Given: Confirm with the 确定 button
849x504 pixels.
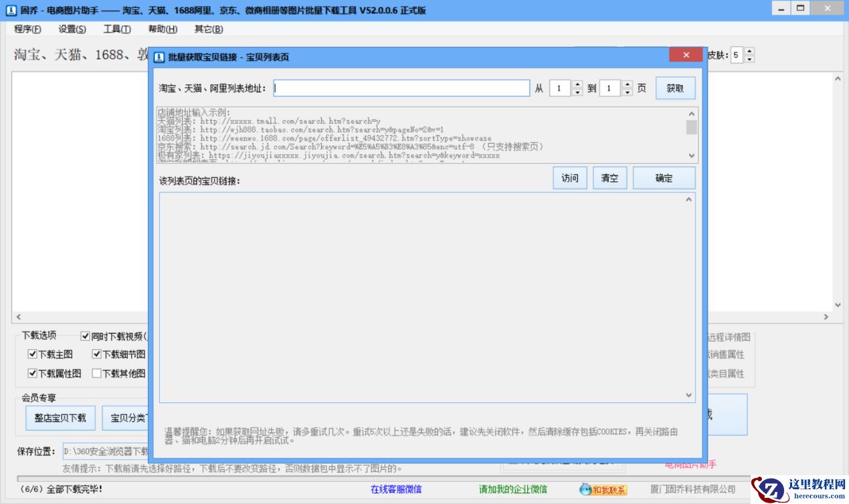Looking at the screenshot, I should [x=663, y=178].
